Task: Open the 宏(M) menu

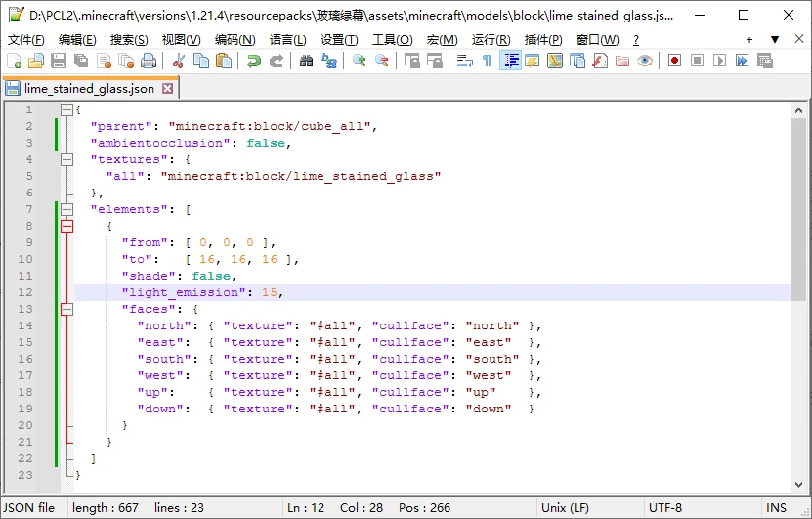Action: click(x=443, y=40)
